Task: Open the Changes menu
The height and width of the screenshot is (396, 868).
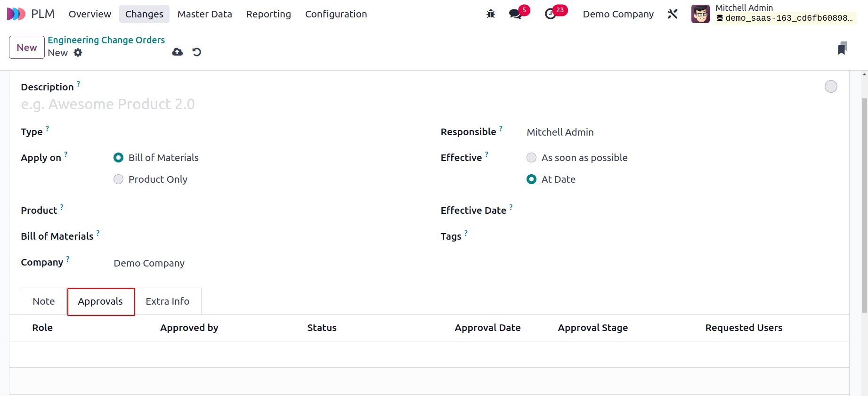Action: point(144,14)
